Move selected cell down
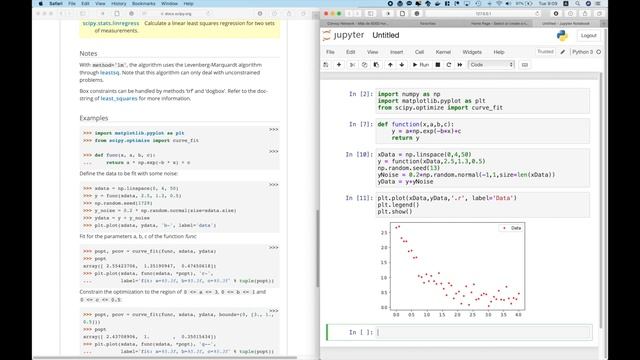640x360 pixels. [x=402, y=64]
